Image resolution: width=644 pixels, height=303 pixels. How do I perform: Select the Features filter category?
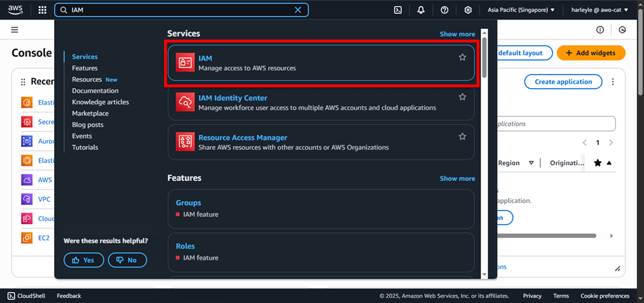coord(85,68)
